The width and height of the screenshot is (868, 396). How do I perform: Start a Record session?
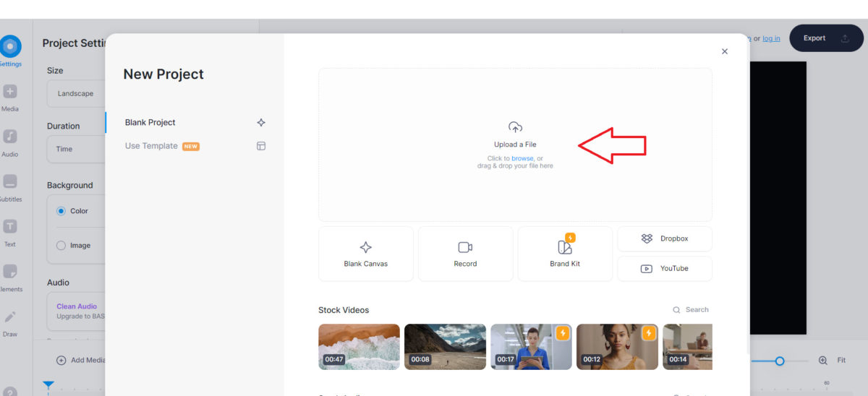(x=465, y=254)
